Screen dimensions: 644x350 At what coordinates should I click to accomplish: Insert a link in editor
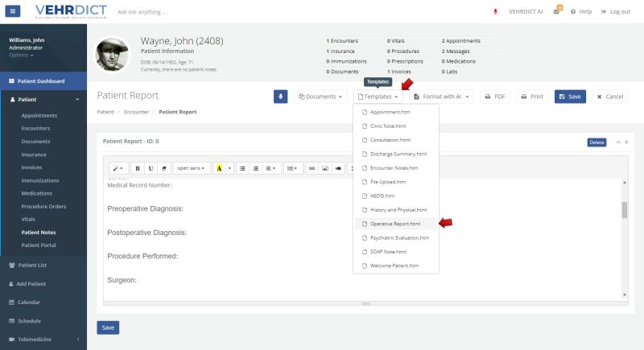[312, 168]
